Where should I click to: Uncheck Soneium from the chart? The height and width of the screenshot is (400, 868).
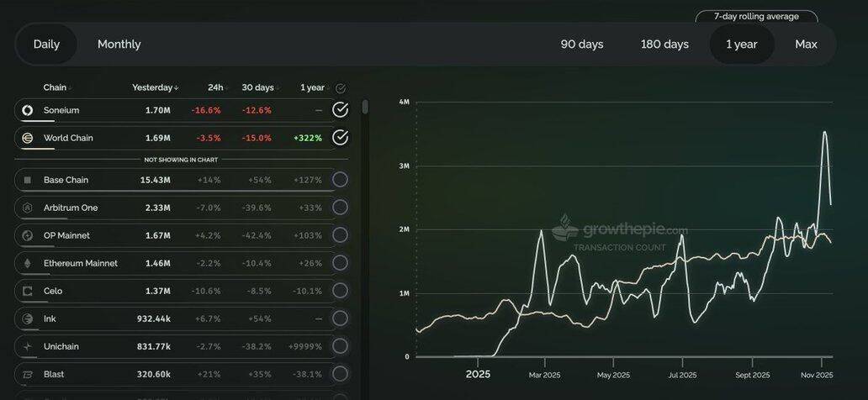[x=340, y=110]
